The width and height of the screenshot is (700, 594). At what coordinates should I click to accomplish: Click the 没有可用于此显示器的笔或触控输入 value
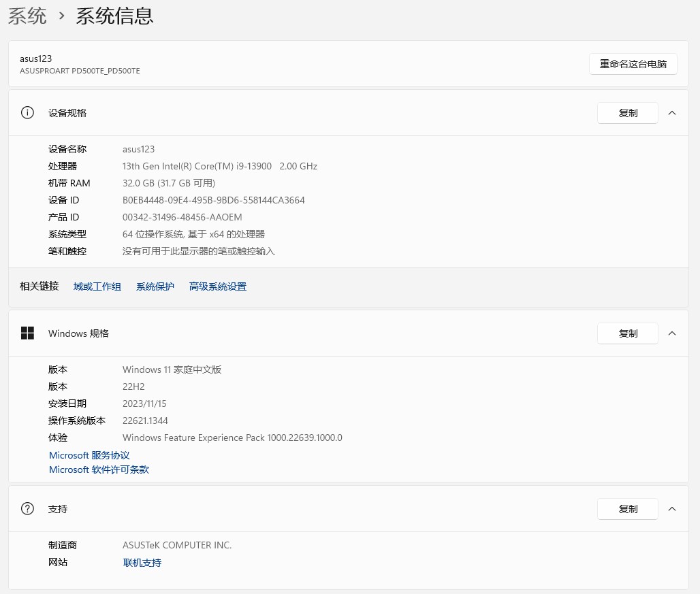(x=199, y=251)
